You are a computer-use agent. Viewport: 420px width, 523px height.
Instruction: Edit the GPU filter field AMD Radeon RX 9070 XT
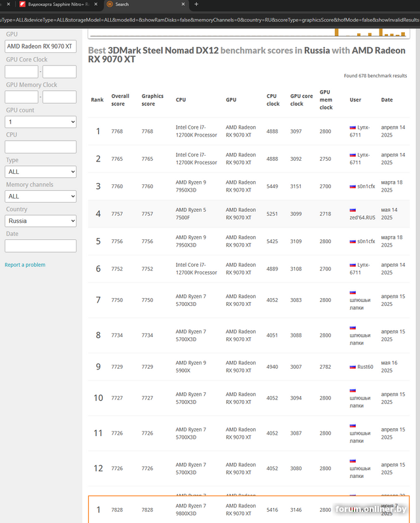click(41, 46)
